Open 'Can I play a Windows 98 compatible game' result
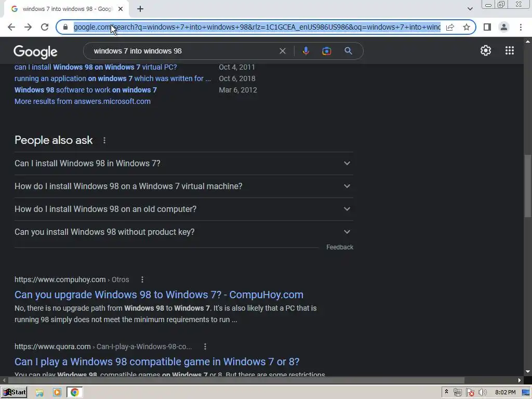This screenshot has width=532, height=399. point(157,362)
